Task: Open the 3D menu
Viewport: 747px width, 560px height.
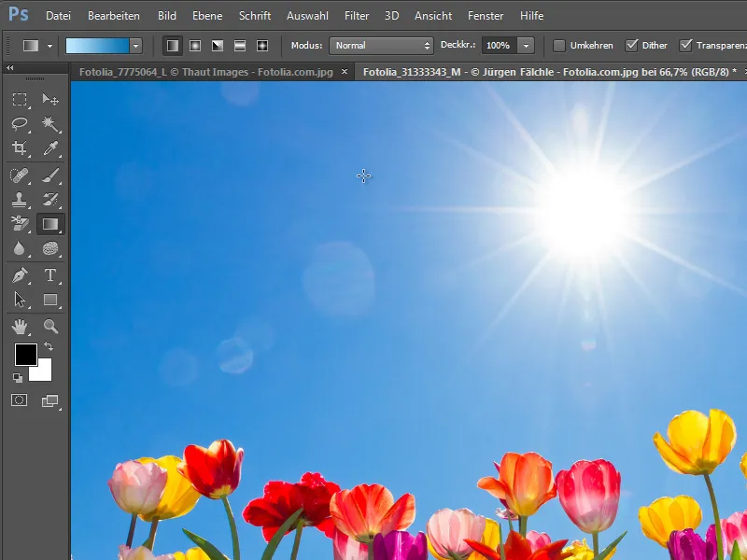Action: [x=391, y=16]
